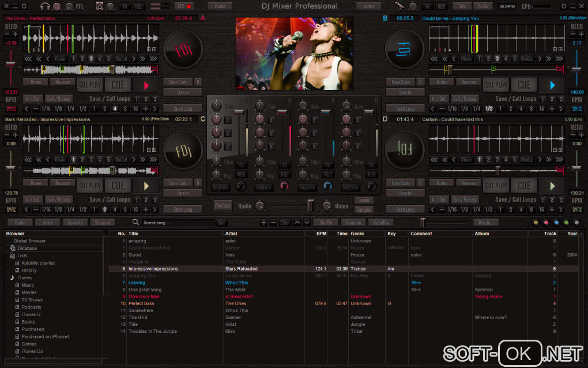
Task: Click deck A triple fast-forward arrows
Action: click(x=153, y=59)
